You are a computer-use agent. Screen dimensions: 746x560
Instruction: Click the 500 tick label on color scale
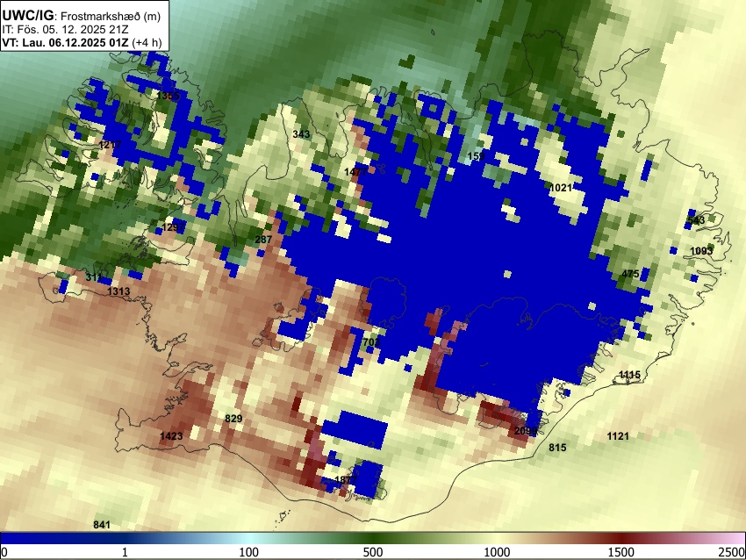[x=372, y=552]
